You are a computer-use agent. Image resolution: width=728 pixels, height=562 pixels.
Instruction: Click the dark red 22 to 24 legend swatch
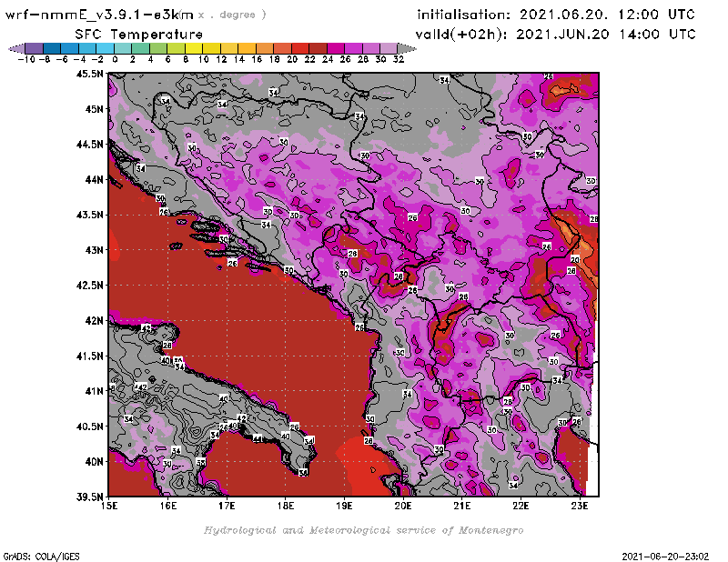pos(318,48)
